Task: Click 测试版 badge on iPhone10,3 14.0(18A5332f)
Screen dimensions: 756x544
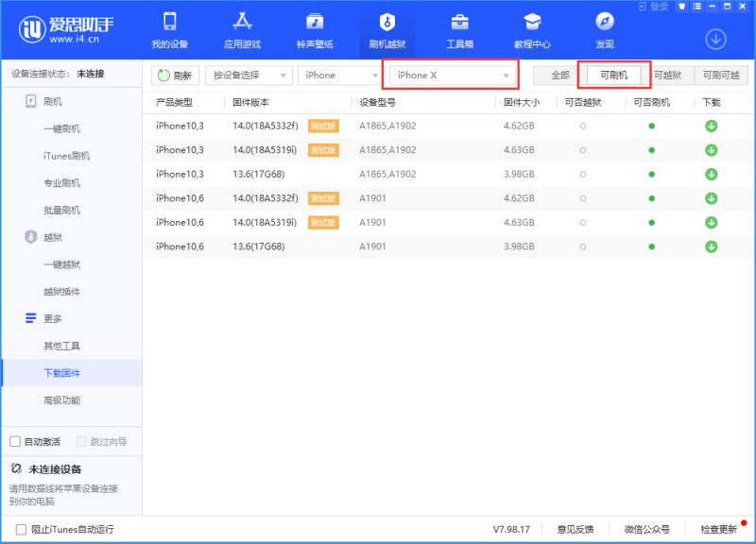Action: [x=323, y=126]
